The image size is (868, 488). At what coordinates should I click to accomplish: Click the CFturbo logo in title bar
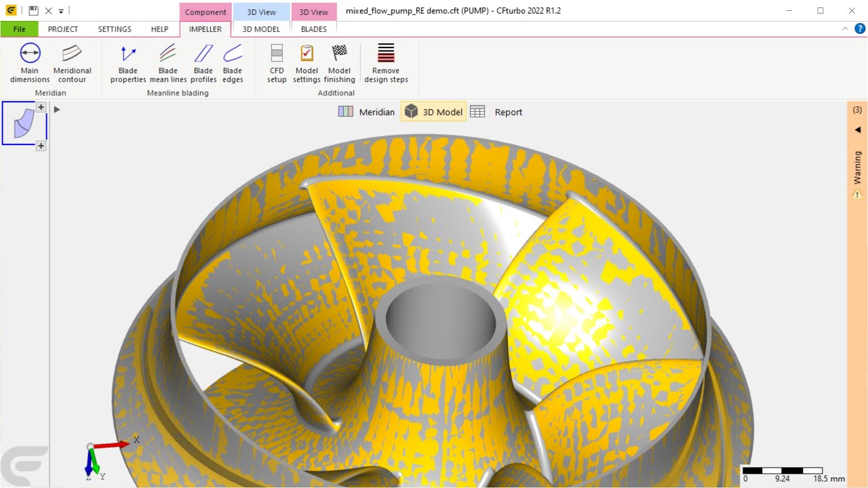pyautogui.click(x=11, y=11)
